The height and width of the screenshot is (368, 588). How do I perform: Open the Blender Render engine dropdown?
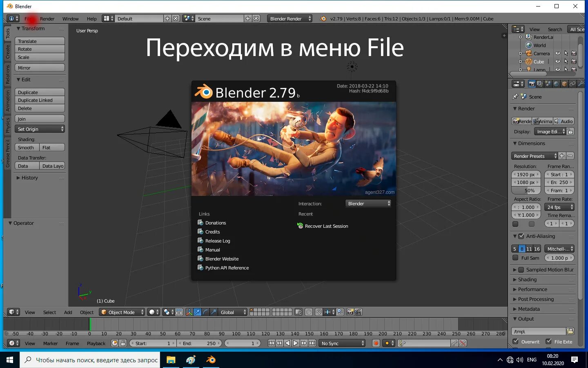tap(290, 18)
